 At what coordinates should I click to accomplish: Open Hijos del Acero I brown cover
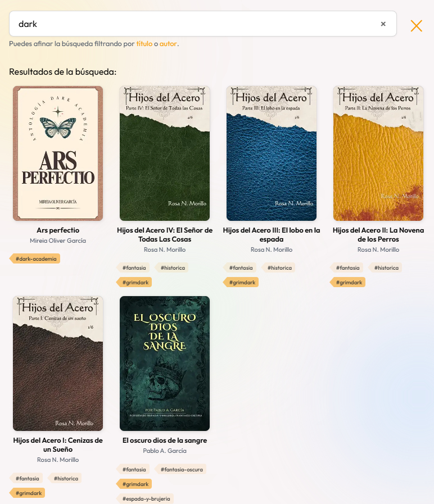click(x=58, y=364)
